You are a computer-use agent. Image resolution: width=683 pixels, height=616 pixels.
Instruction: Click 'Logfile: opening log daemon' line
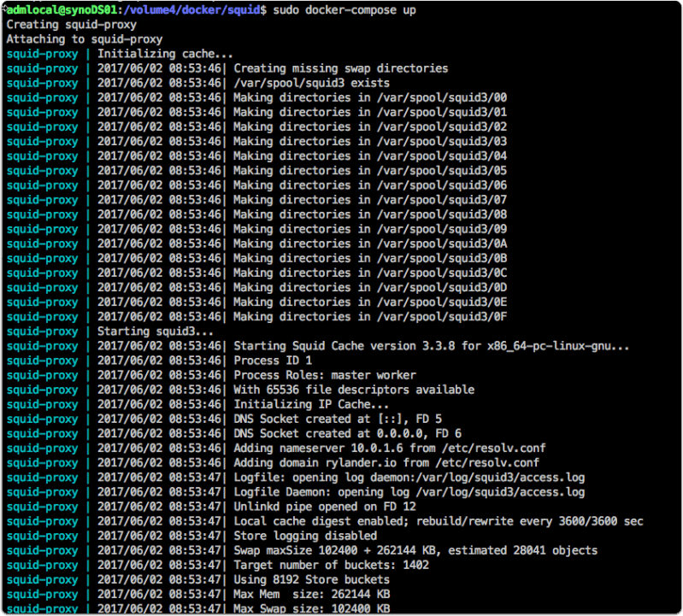coord(409,478)
